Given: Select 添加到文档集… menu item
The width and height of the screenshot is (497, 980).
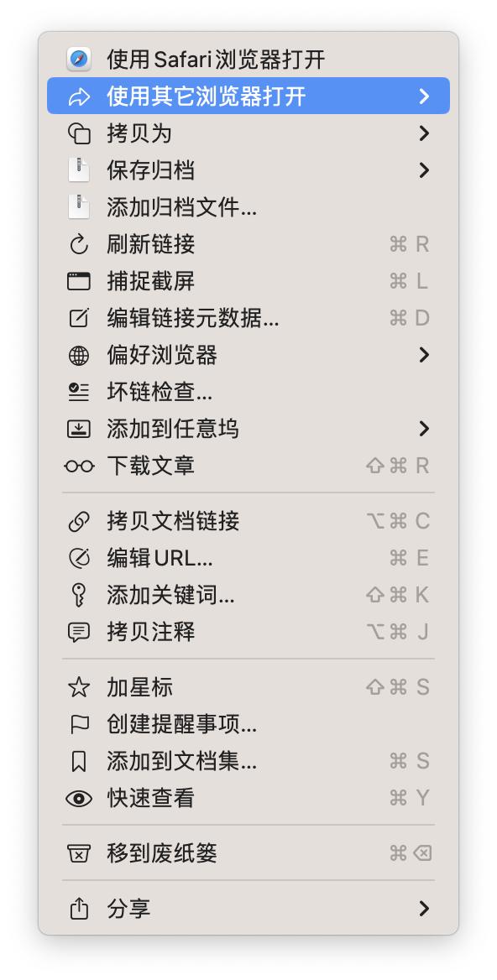Looking at the screenshot, I should [x=248, y=761].
